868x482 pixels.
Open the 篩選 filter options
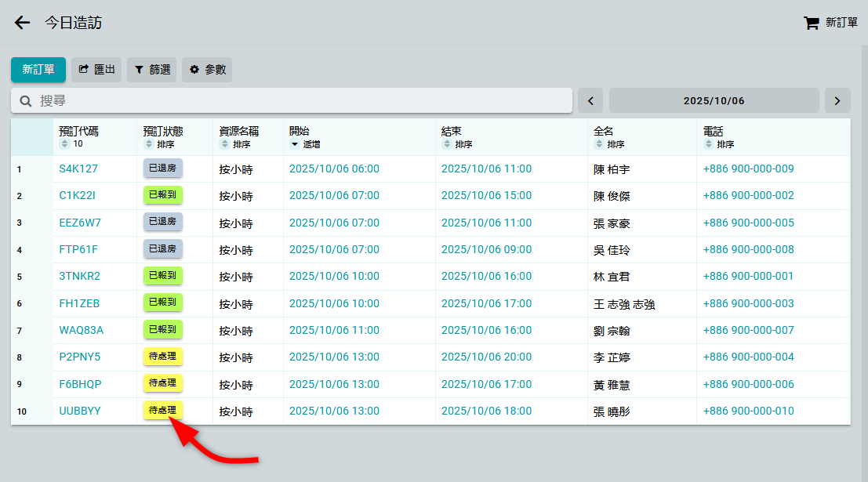point(151,70)
